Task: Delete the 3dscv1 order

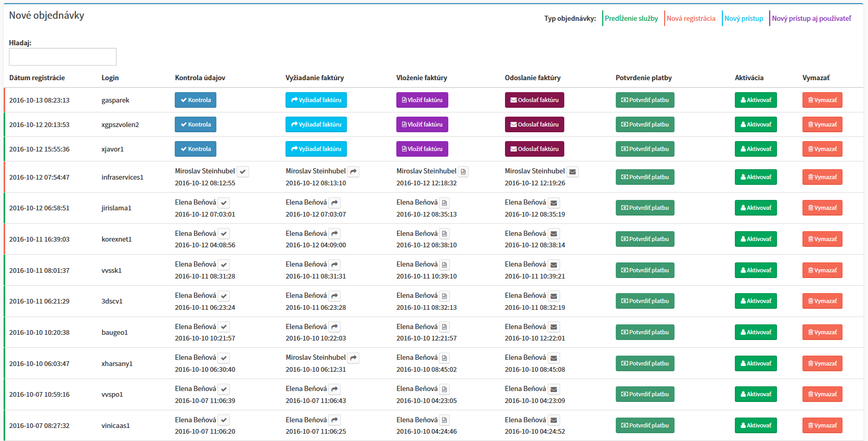Action: pyautogui.click(x=822, y=301)
